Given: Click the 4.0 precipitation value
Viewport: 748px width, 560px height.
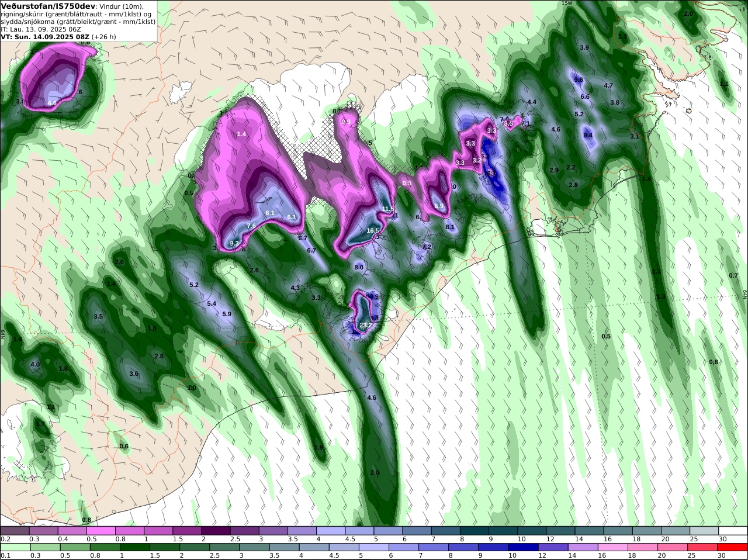Looking at the screenshot, I should [x=35, y=365].
